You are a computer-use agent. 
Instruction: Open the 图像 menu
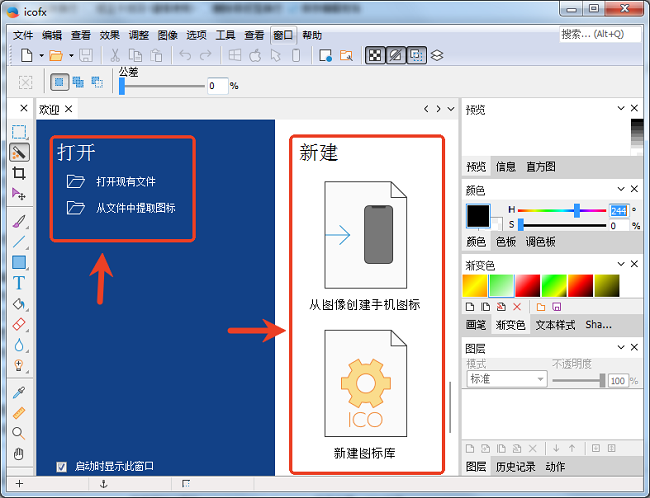coord(167,35)
